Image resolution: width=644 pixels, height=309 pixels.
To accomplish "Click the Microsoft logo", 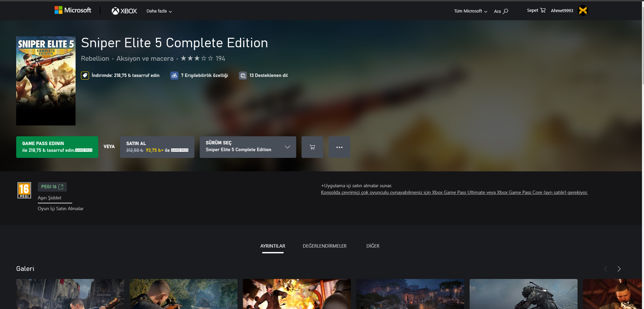I will [73, 10].
